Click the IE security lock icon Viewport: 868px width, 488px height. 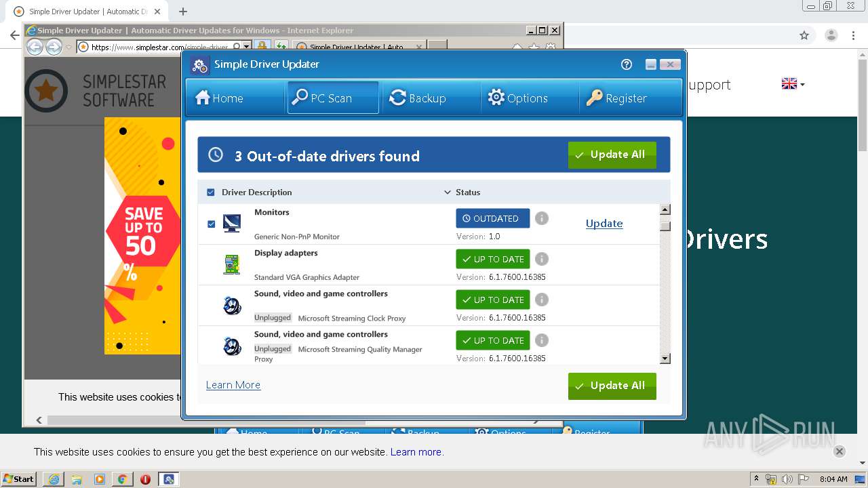(x=262, y=46)
